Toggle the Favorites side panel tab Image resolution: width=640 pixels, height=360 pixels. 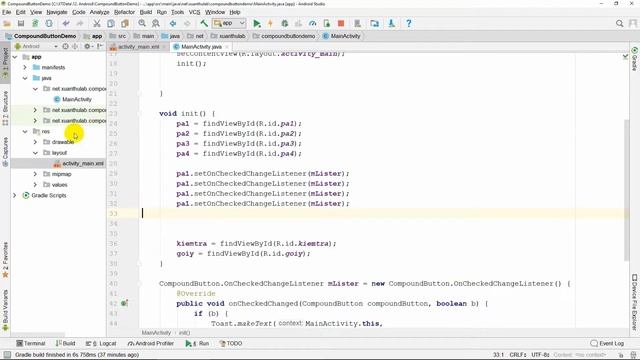[5, 260]
